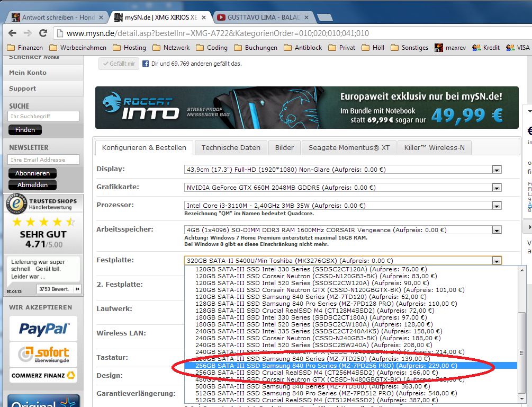
Task: Click the Facebook icon beside like count
Action: pyautogui.click(x=145, y=64)
